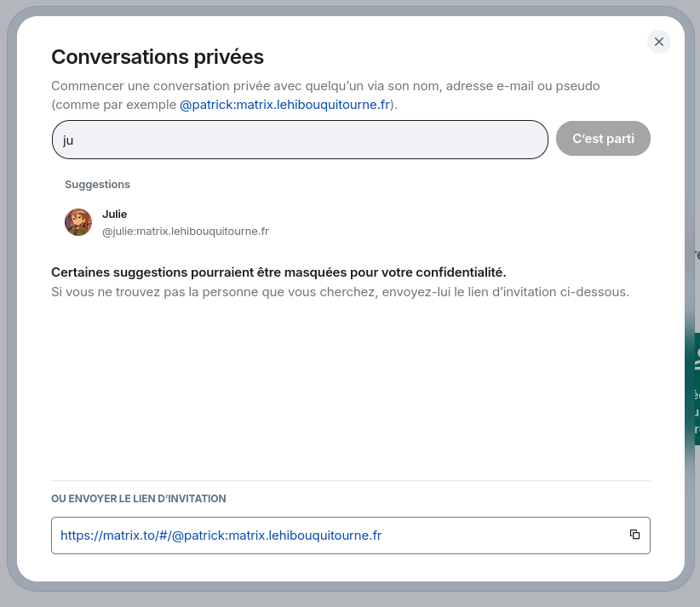The width and height of the screenshot is (700, 607).
Task: Click the blank area under the privacy hint
Action: (351, 388)
